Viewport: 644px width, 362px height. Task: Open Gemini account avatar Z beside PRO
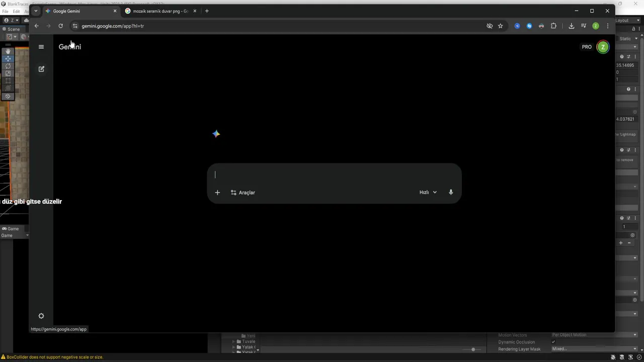click(x=603, y=47)
